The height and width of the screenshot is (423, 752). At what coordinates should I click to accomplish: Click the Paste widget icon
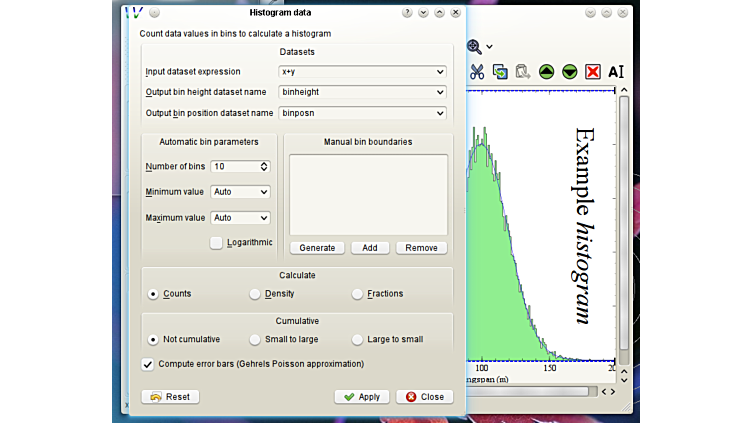click(523, 72)
